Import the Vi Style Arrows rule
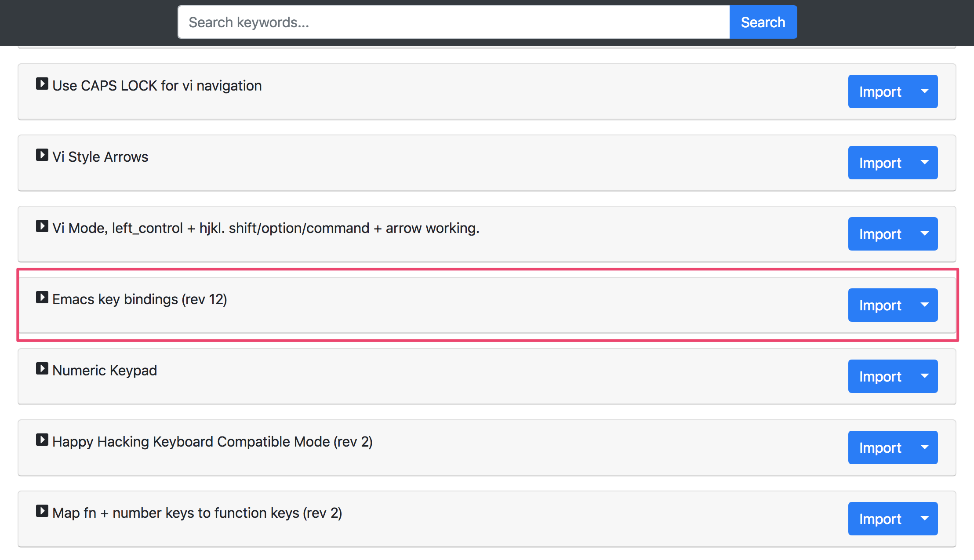This screenshot has width=974, height=560. [x=880, y=163]
